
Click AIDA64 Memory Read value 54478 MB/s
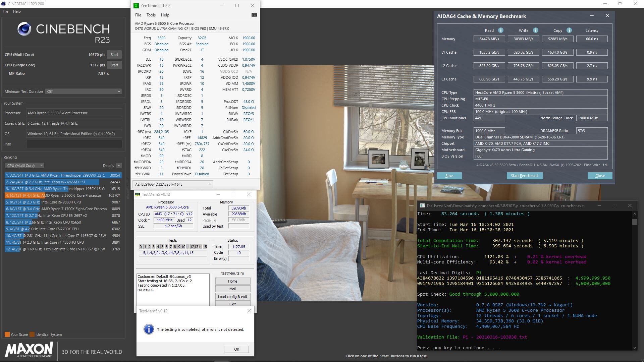coord(489,39)
